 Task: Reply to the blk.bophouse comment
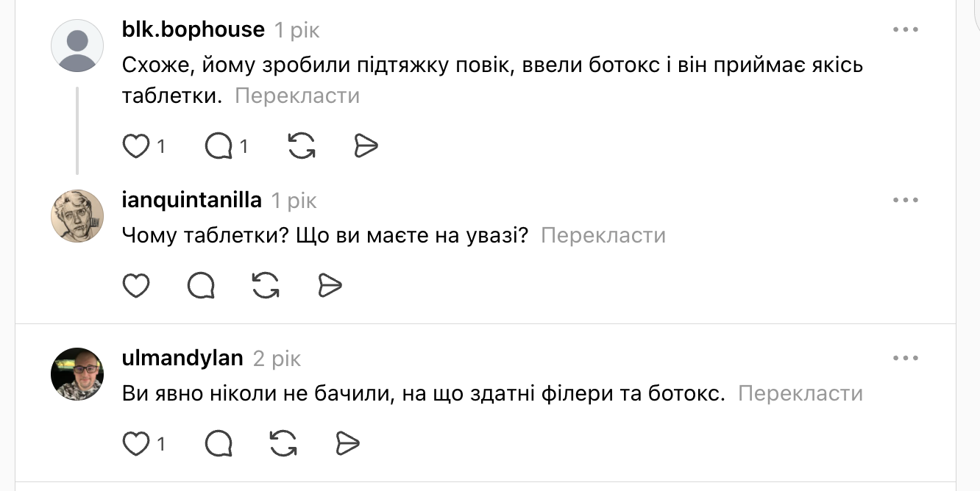coord(219,146)
